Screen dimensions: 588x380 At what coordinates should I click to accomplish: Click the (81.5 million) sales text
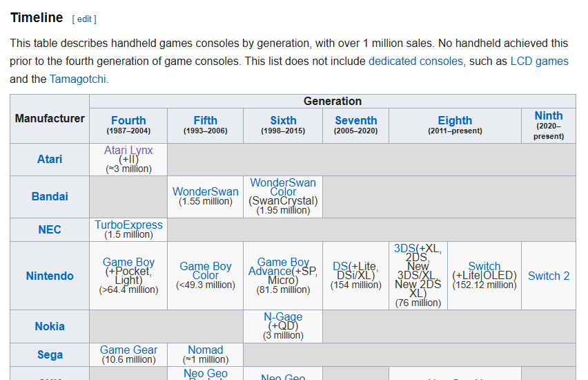(x=283, y=290)
